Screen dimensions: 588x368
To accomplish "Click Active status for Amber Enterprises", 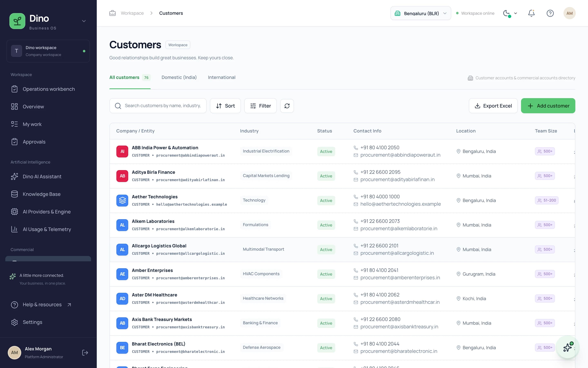I will click(x=326, y=274).
